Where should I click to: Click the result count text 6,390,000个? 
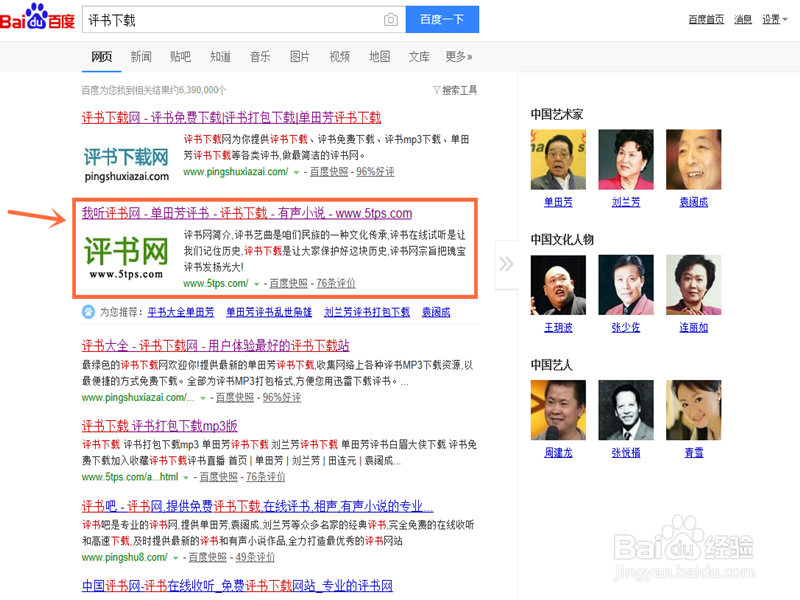point(203,90)
